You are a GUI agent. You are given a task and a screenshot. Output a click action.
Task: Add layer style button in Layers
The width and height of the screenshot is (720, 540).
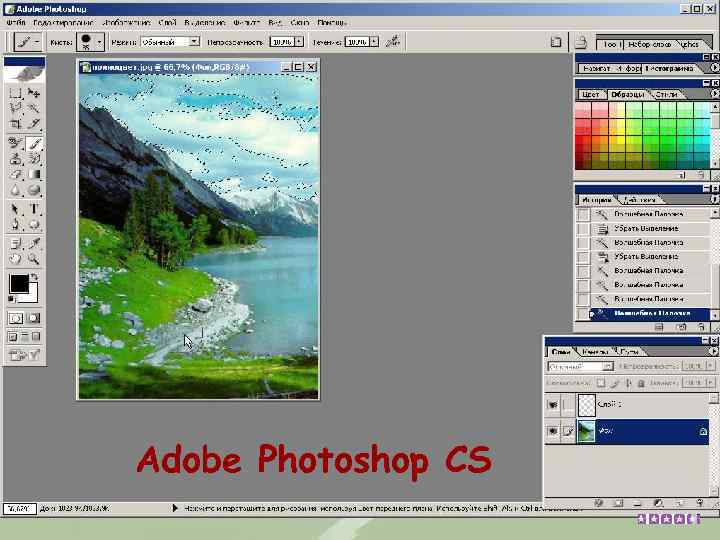coord(598,503)
